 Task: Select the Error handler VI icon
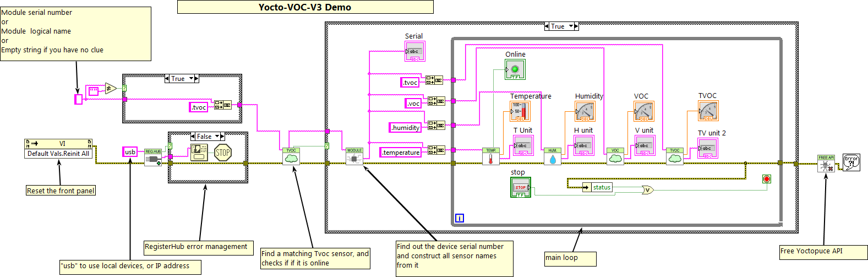point(851,162)
